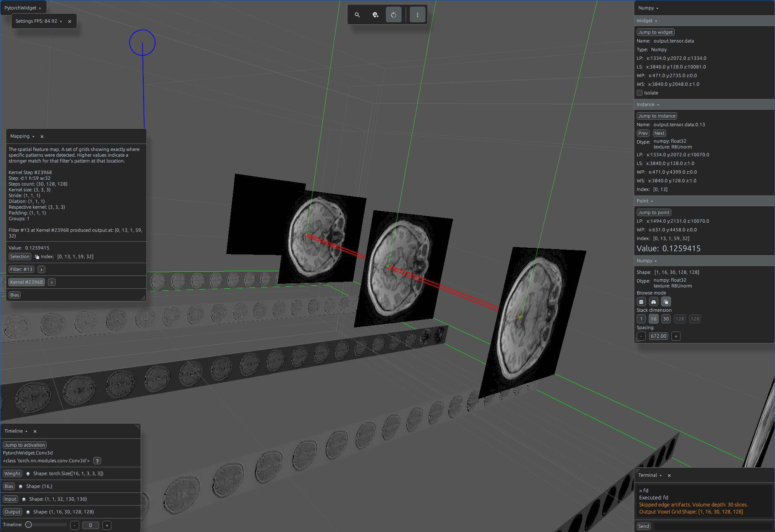Image resolution: width=775 pixels, height=532 pixels.
Task: Click the Bias button in Timeline panel
Action: tap(9, 487)
